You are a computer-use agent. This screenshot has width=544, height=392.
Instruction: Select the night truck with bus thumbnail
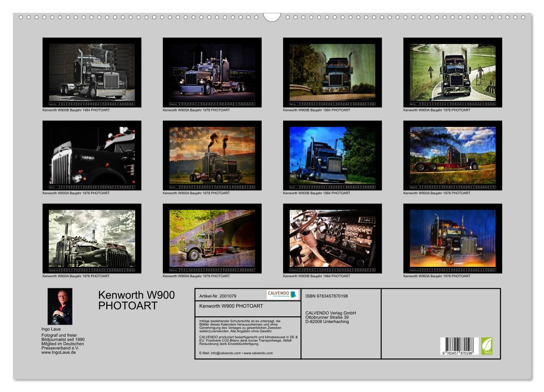click(212, 73)
